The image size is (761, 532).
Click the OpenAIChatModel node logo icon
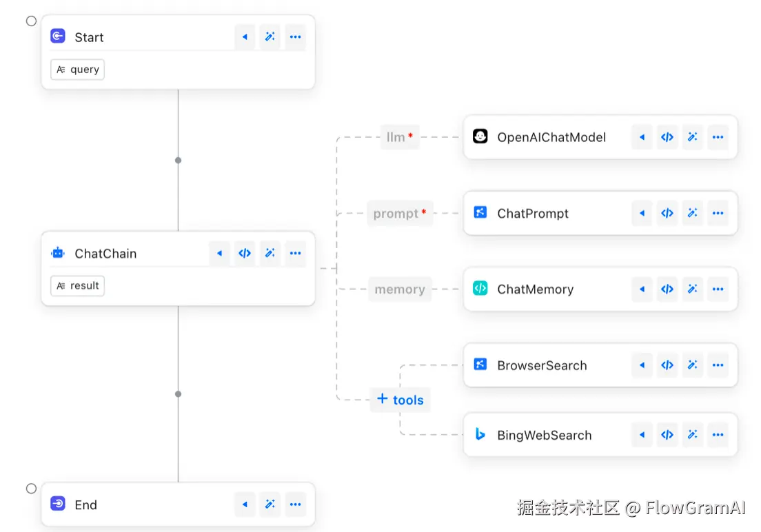tap(480, 136)
